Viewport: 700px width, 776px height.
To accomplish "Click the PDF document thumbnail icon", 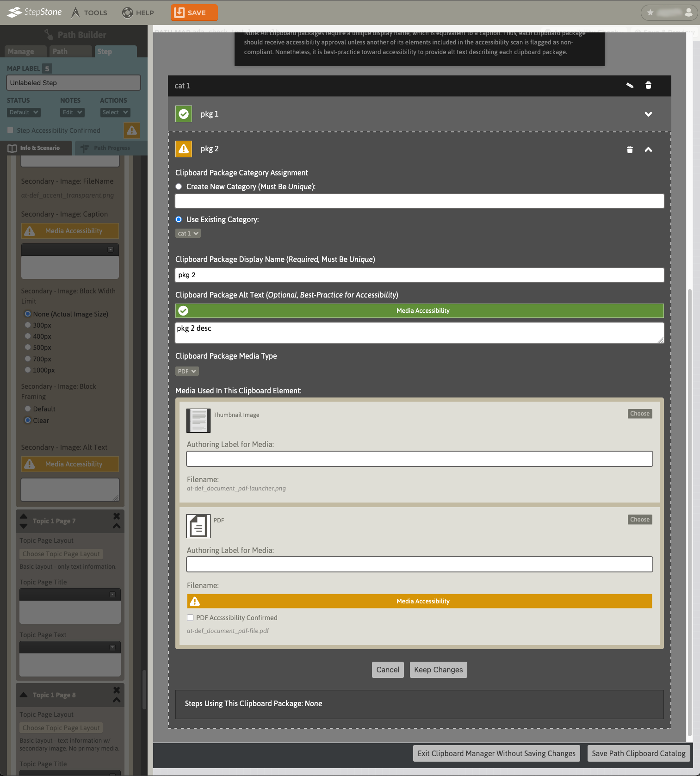I will click(198, 526).
